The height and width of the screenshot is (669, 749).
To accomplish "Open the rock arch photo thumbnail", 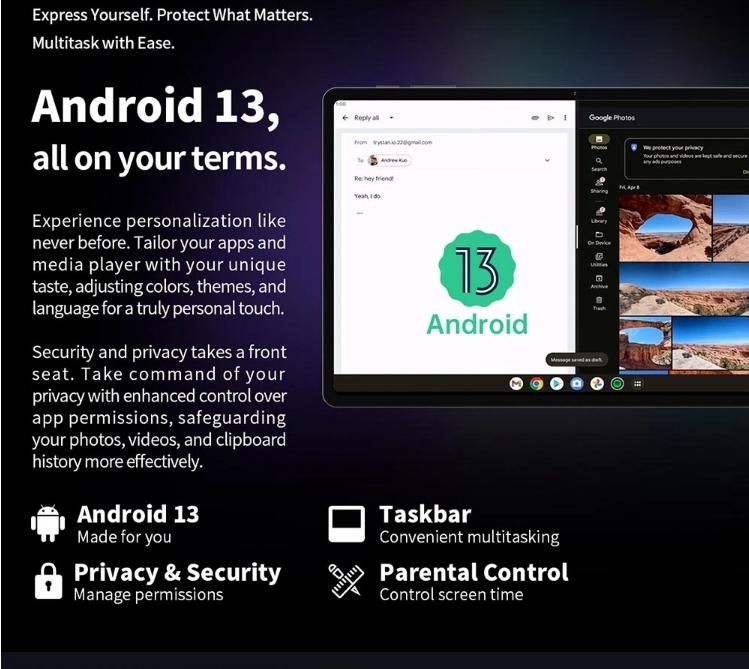I will (665, 228).
